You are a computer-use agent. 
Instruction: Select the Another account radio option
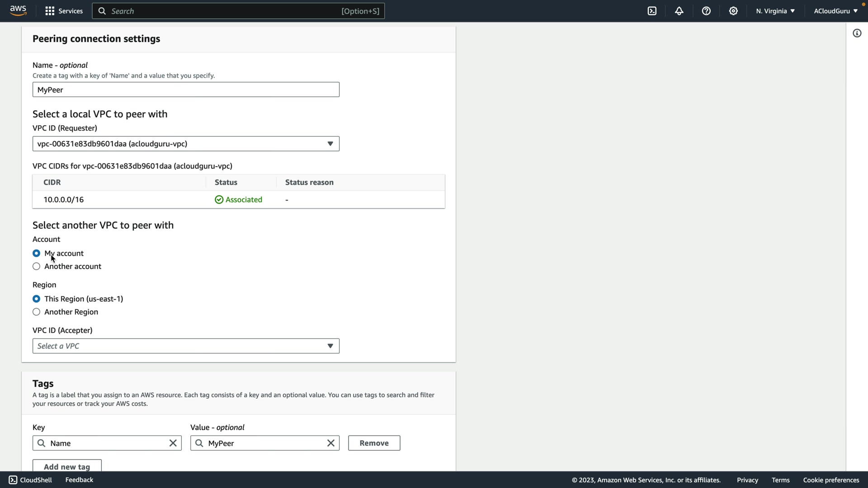36,266
